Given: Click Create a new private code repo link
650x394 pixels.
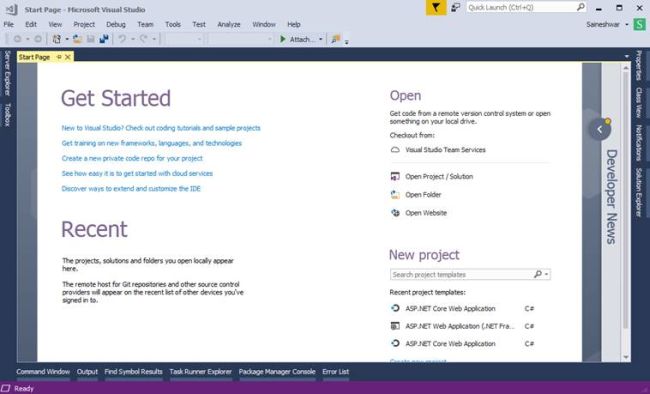Looking at the screenshot, I should point(132,158).
